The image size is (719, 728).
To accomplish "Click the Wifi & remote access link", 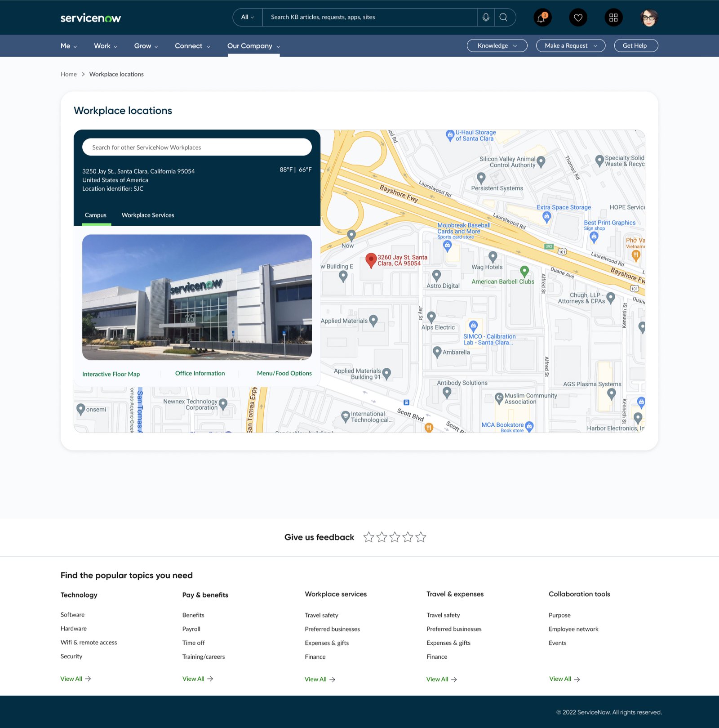I will pyautogui.click(x=89, y=642).
